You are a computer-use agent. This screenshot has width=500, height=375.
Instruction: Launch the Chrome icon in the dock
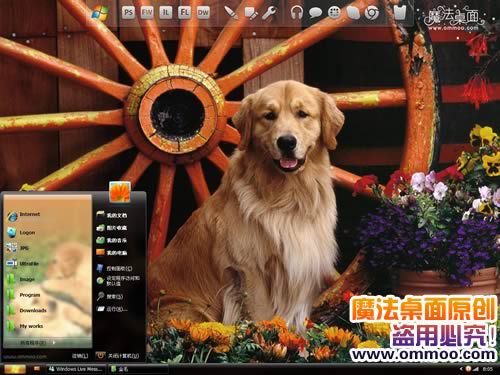tap(372, 13)
